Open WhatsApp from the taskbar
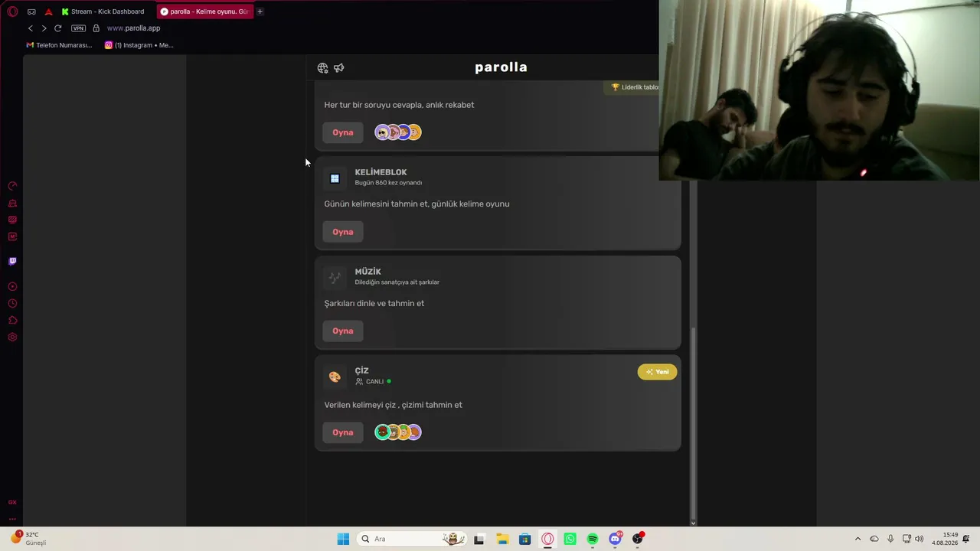980x551 pixels. (570, 539)
